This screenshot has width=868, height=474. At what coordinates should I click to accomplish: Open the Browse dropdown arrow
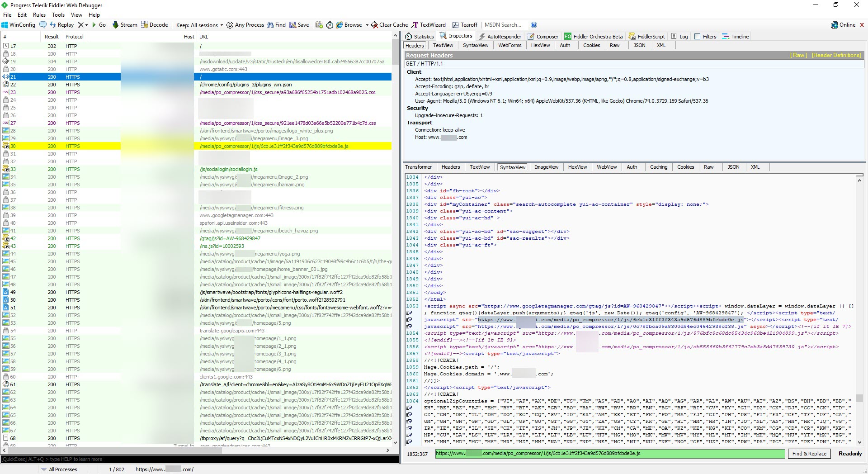[367, 25]
